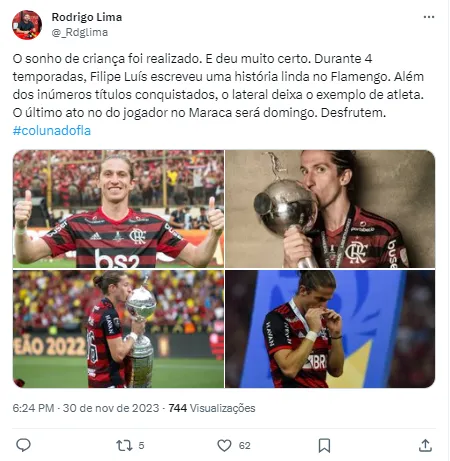This screenshot has height=461, width=450.
Task: Open Rodrigo Lima's profile avatar
Action: 27,25
